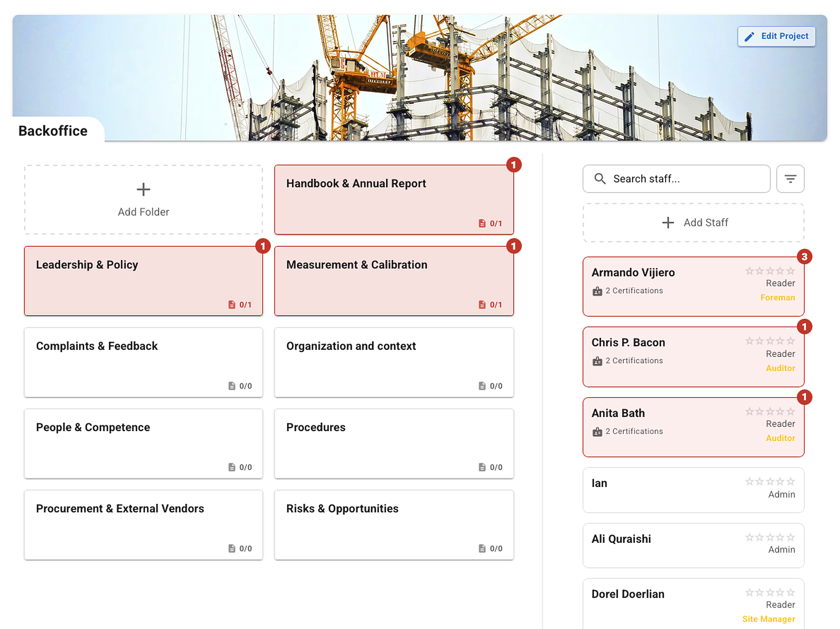Viewport: 840px width, 629px height.
Task: Click the red badge on Handbook & Annual Report
Action: (x=513, y=165)
